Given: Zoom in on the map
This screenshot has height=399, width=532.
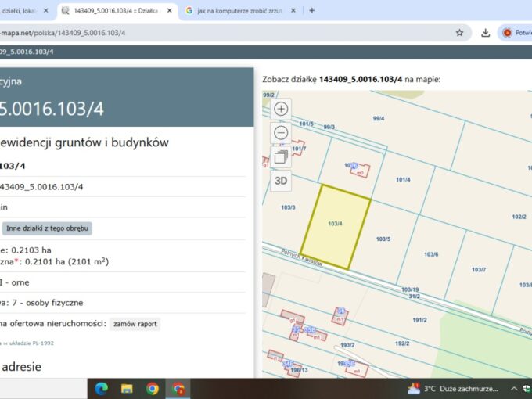Looking at the screenshot, I should tap(281, 109).
